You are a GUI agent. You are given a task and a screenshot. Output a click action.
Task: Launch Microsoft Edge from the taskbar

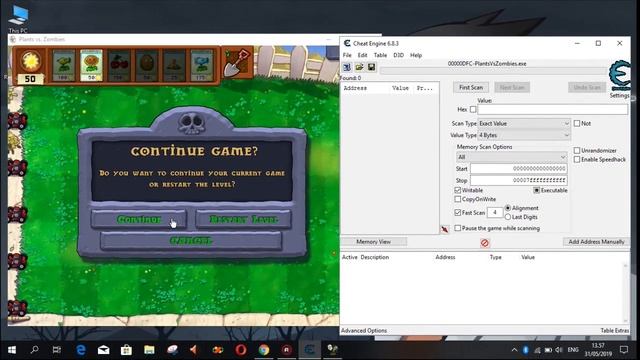coord(81,350)
